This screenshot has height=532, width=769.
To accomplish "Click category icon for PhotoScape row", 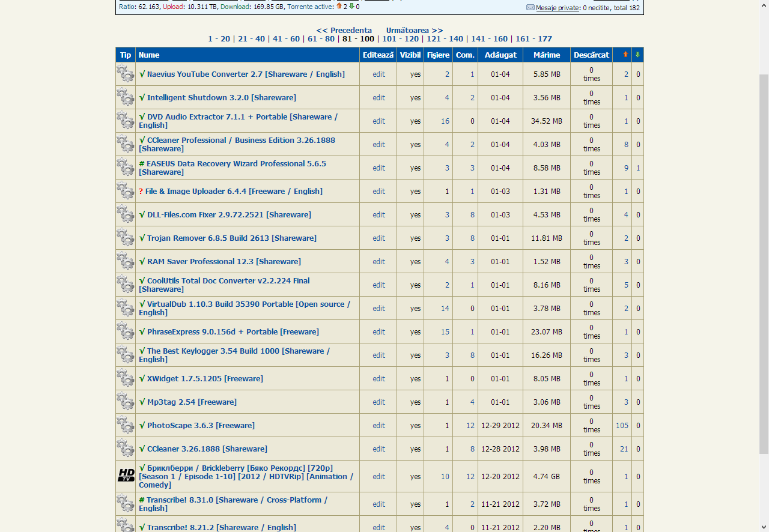I will [x=126, y=425].
